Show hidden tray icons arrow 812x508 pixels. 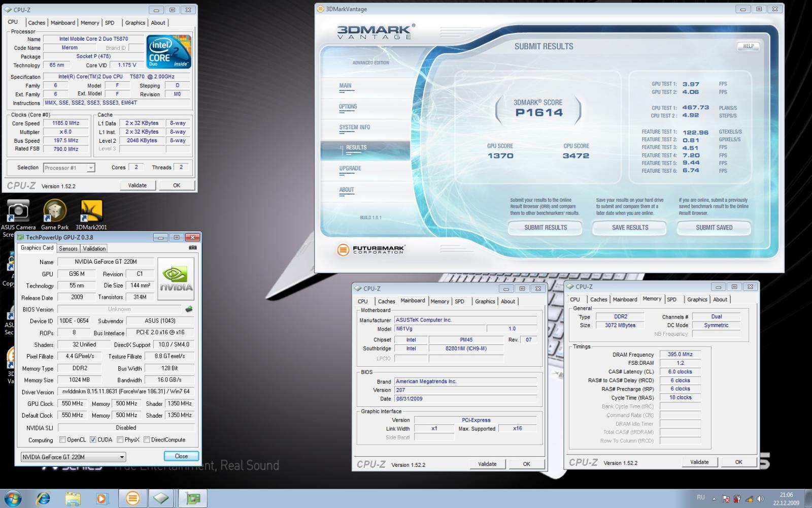(714, 499)
